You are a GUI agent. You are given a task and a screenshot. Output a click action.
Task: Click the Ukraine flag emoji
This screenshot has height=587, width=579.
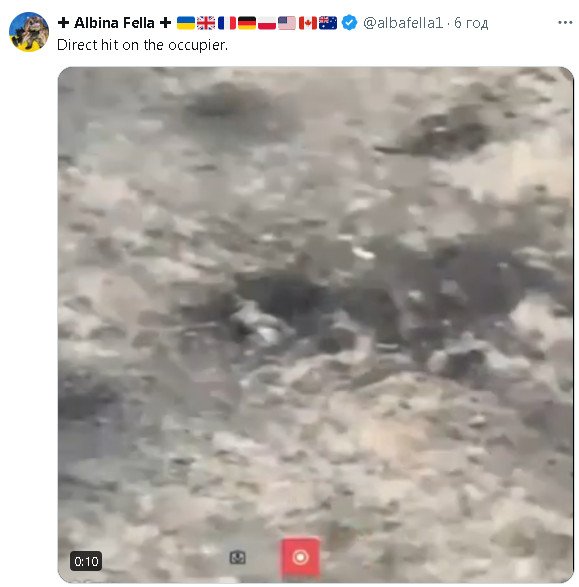(186, 23)
